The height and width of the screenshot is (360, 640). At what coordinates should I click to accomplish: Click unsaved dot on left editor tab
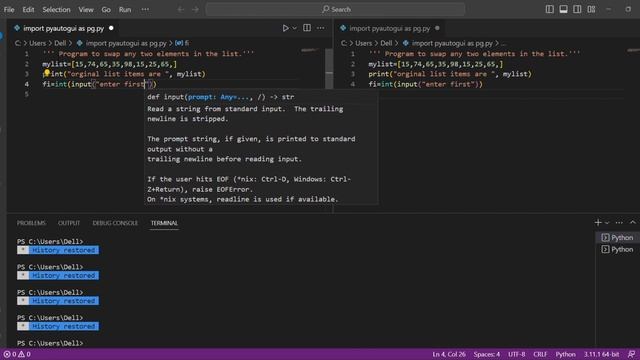coord(111,28)
